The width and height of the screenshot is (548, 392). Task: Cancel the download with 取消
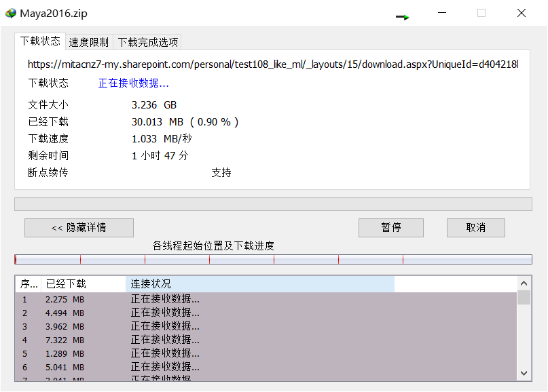[x=475, y=227]
